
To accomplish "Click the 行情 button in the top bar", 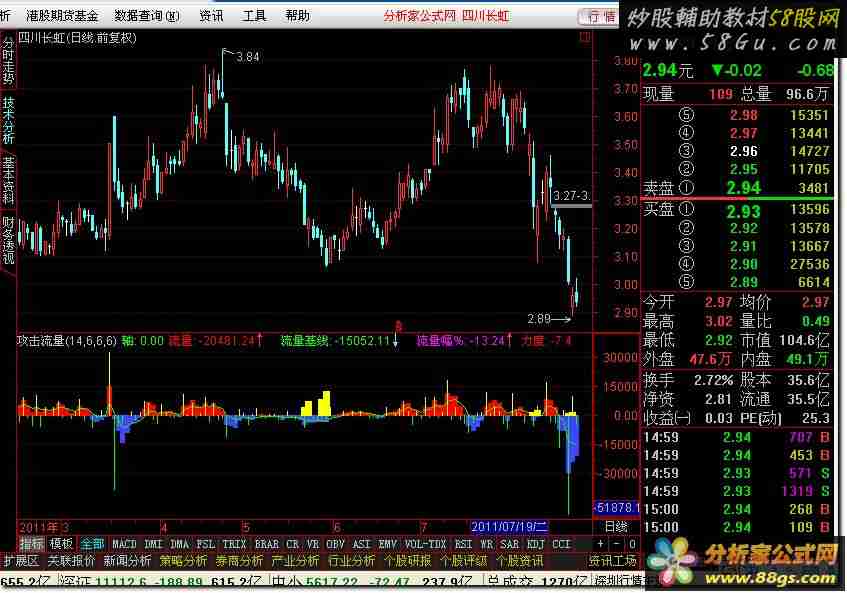I will [599, 17].
